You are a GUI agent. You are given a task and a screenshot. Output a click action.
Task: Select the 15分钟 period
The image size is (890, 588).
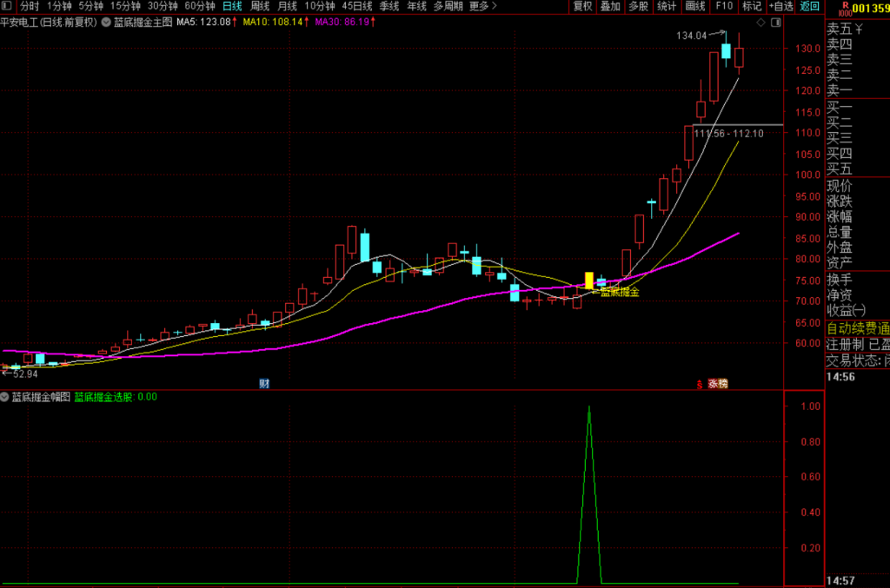(125, 6)
